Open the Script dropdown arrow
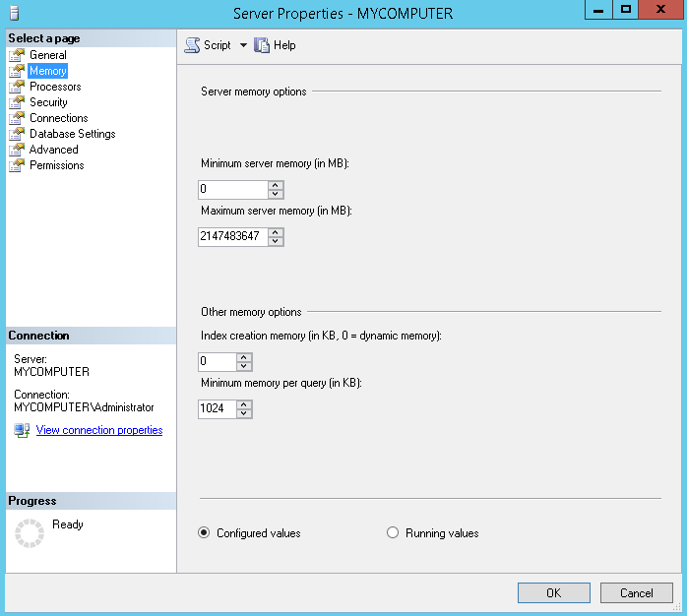This screenshot has height=616, width=687. click(243, 45)
